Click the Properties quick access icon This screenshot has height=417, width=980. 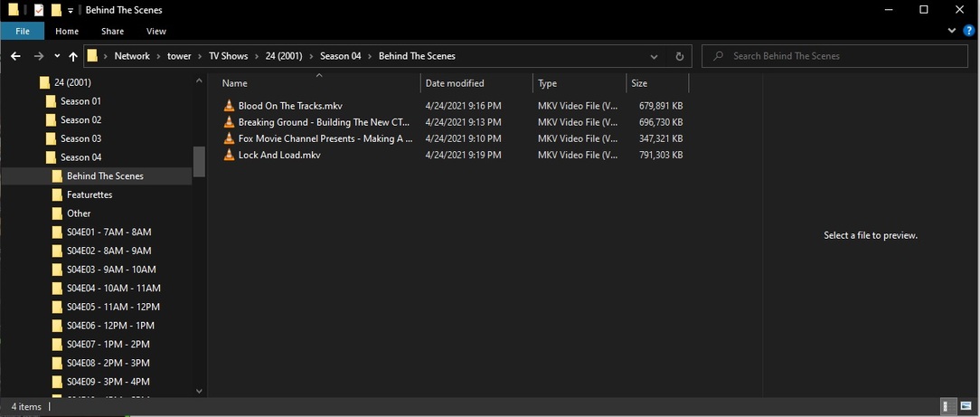click(38, 10)
